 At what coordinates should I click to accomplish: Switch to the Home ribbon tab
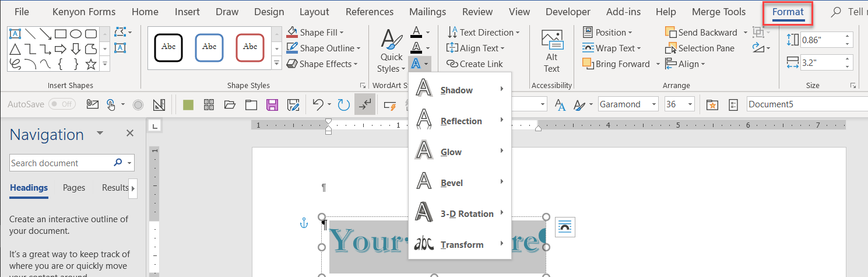point(145,12)
